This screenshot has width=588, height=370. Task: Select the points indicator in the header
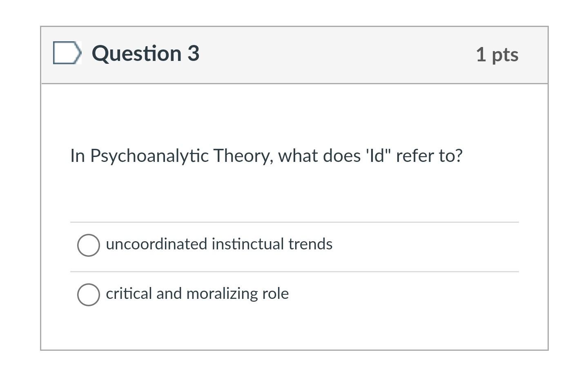pos(497,54)
